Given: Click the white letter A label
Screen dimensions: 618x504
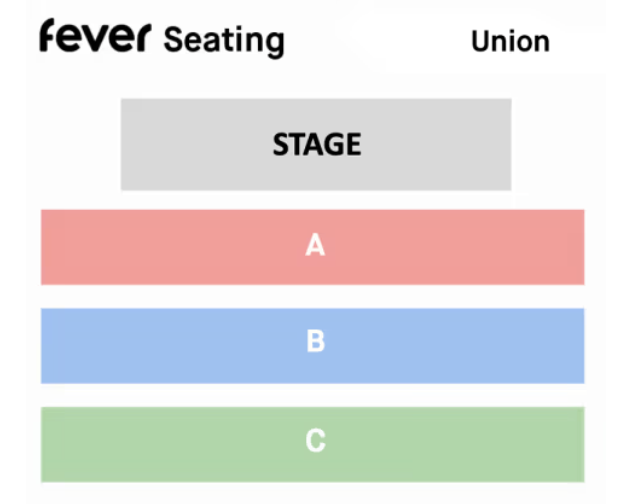Looking at the screenshot, I should click(316, 245).
